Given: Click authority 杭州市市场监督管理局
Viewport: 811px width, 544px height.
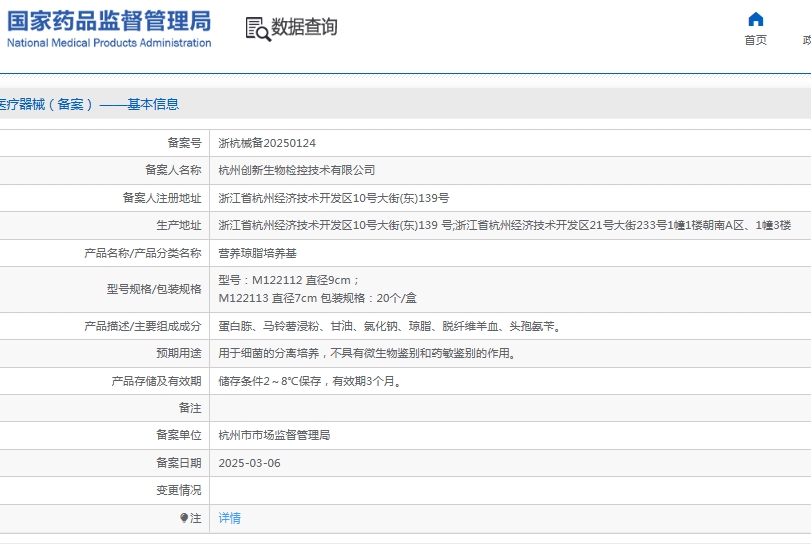Looking at the screenshot, I should click(274, 435).
